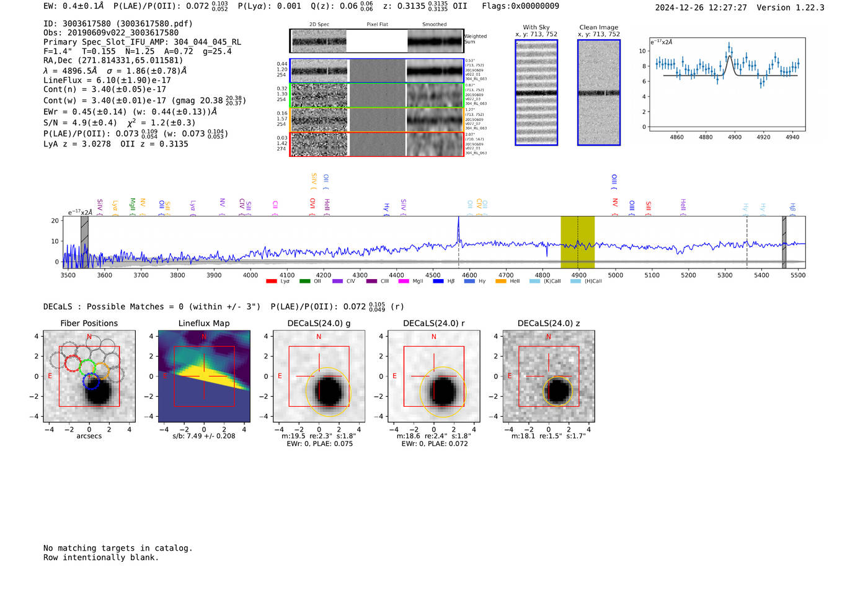Click the With Sky cutout image
The image size is (868, 591).
pyautogui.click(x=536, y=92)
